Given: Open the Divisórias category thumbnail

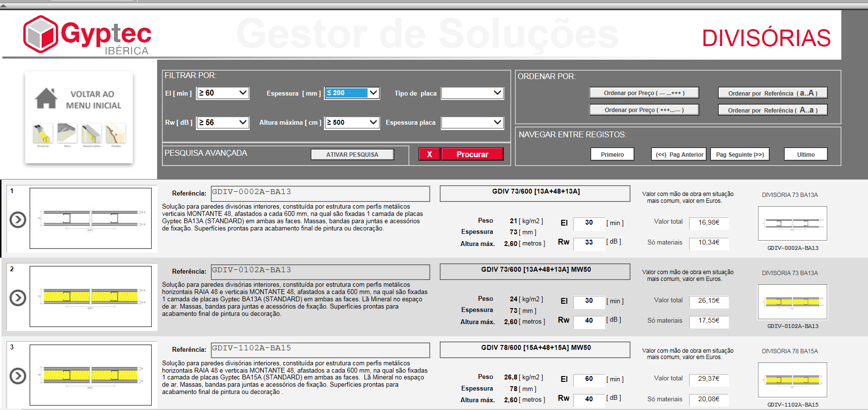Looking at the screenshot, I should click(43, 134).
